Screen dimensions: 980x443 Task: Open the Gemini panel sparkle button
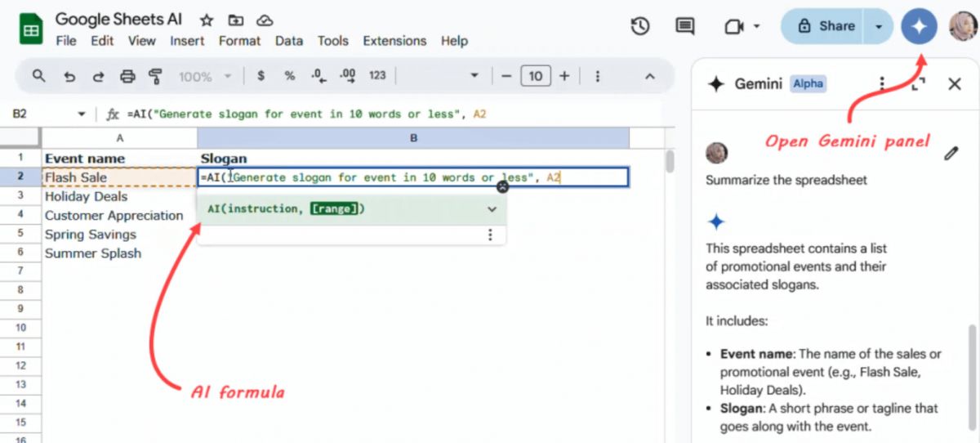coord(919,26)
